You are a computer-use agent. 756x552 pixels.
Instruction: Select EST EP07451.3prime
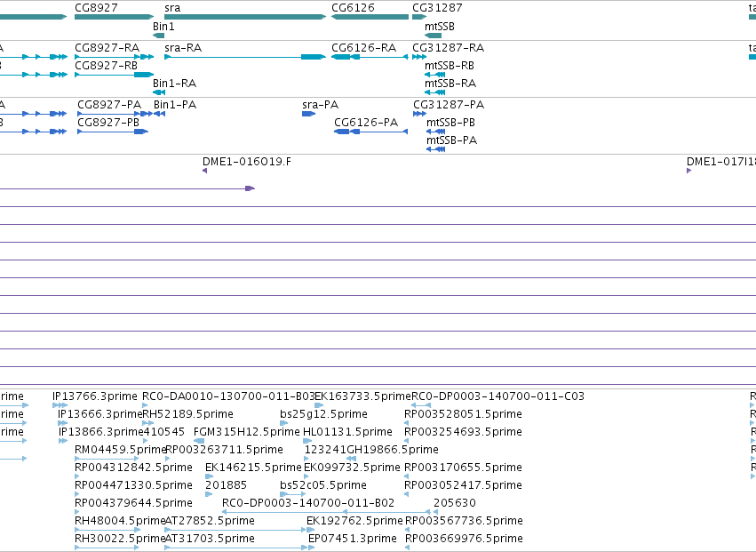(x=311, y=548)
